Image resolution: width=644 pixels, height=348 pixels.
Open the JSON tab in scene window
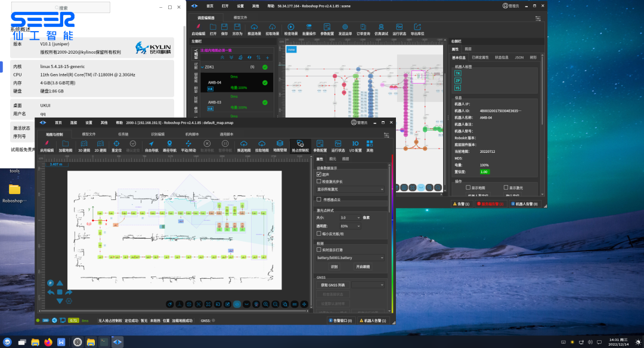[519, 57]
